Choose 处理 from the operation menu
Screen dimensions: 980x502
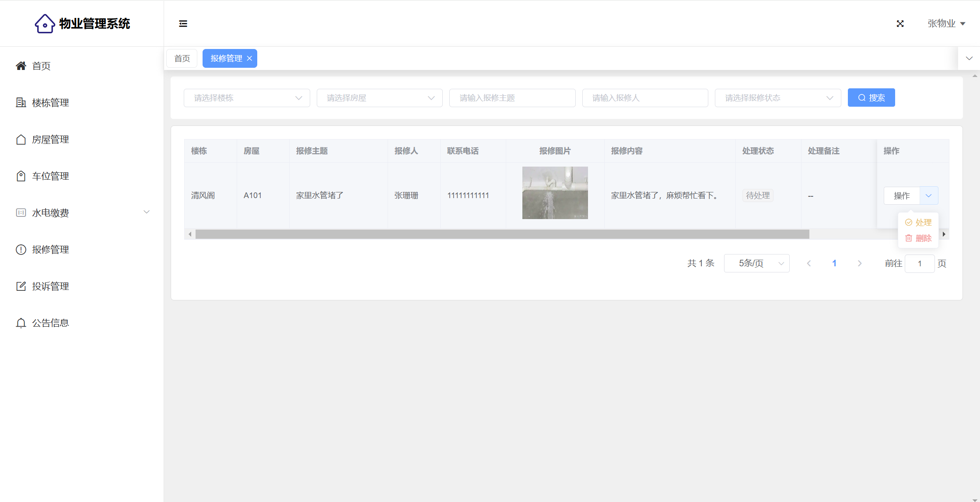point(918,223)
